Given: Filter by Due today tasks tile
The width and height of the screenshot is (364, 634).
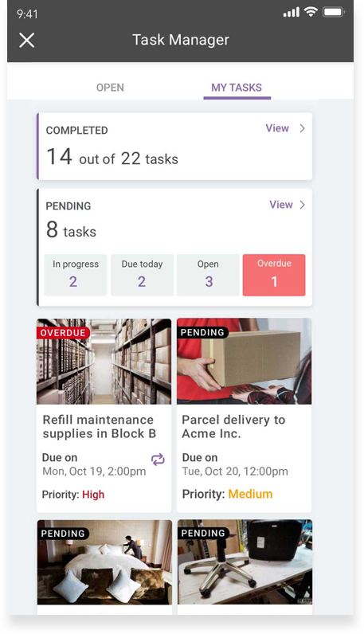Looking at the screenshot, I should [142, 275].
